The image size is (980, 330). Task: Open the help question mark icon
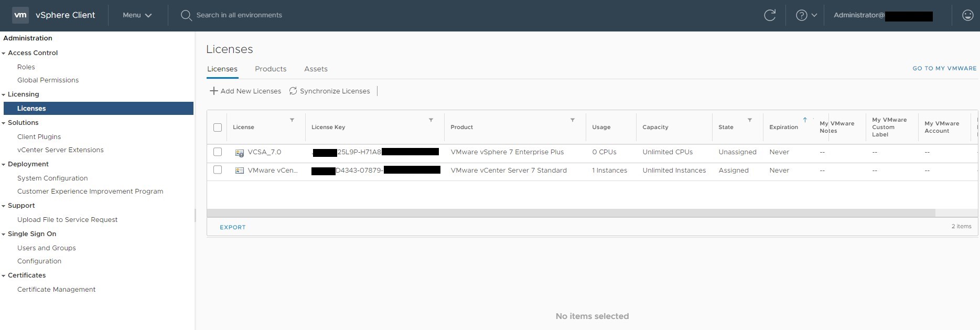click(801, 15)
